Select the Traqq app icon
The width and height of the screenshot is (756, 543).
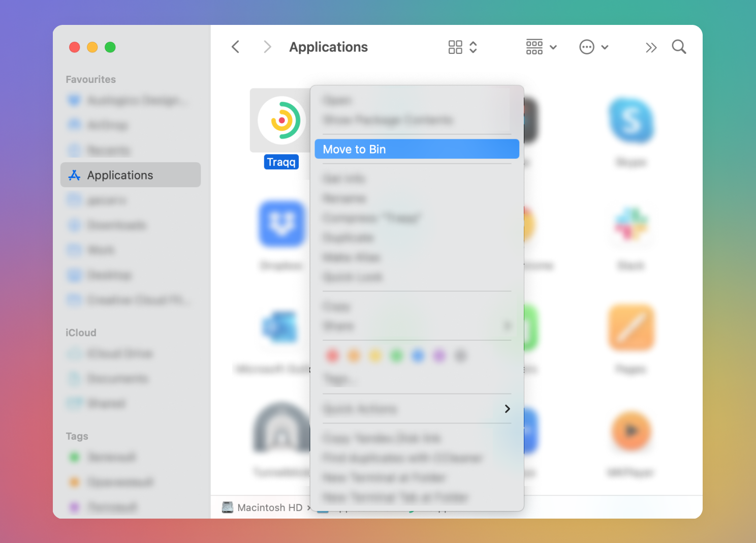tap(282, 120)
